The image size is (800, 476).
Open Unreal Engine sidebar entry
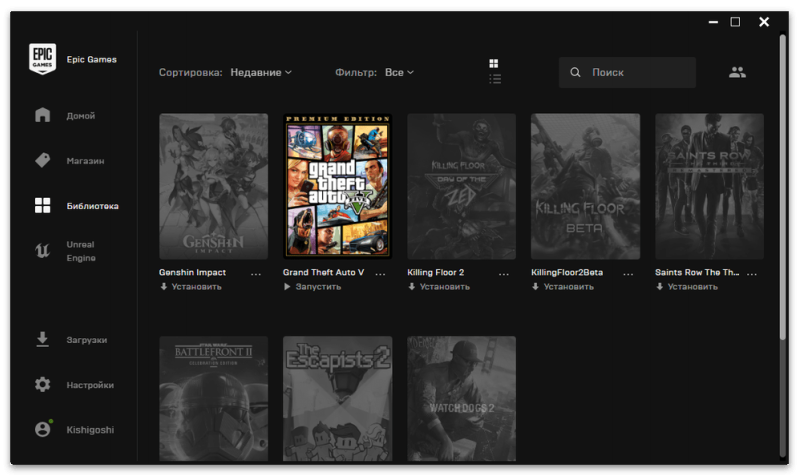tap(81, 251)
